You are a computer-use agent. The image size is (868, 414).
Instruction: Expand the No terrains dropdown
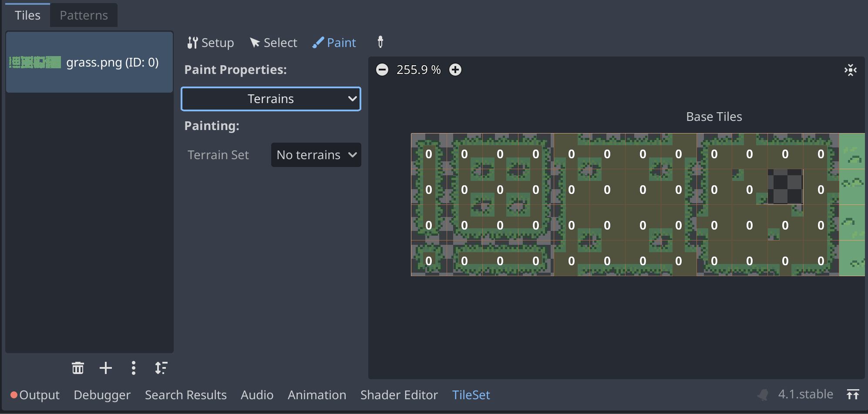[x=316, y=155]
